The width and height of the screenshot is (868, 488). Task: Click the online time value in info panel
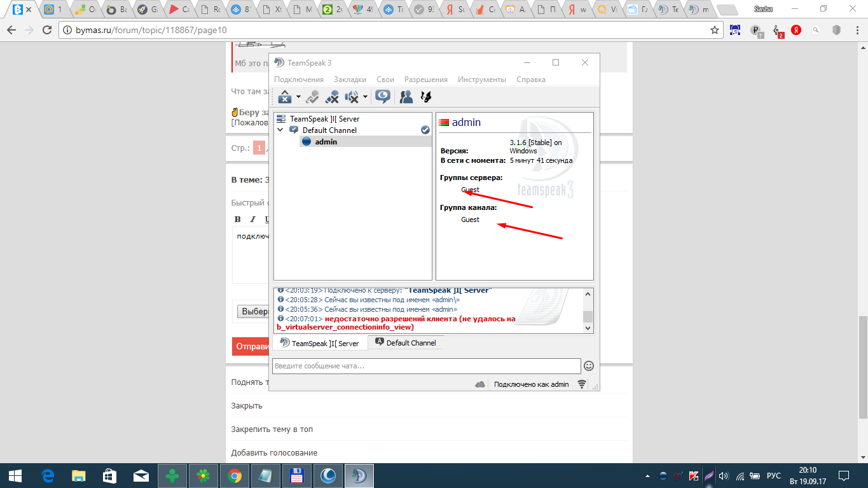tap(541, 160)
